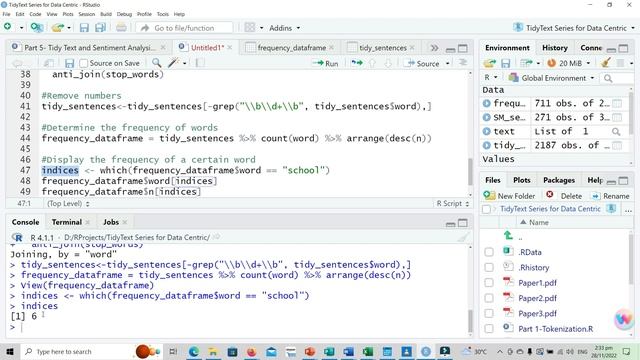The image size is (640, 360).
Task: Click source editor vertical scrollbar
Action: click(x=470, y=171)
